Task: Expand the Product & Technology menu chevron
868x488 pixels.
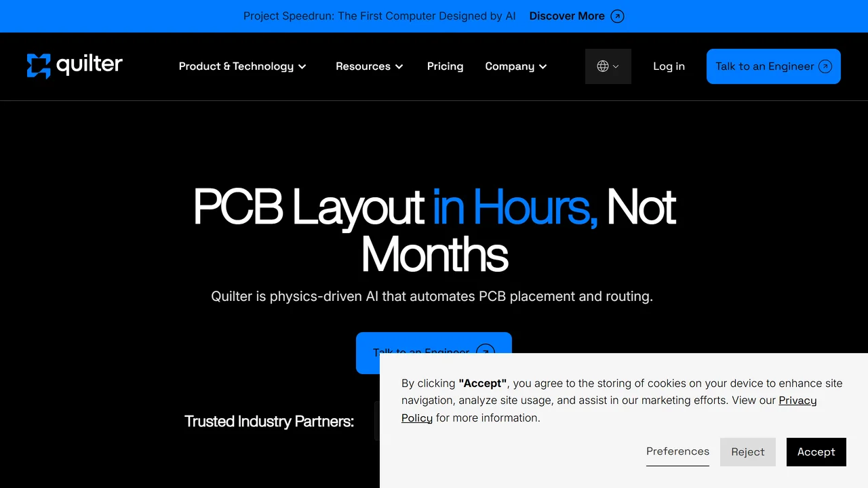Action: tap(302, 66)
